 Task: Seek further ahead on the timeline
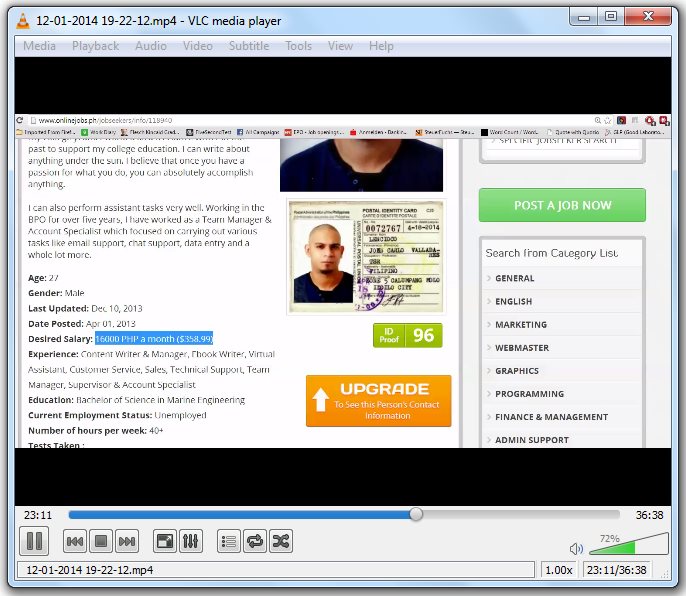coord(521,515)
